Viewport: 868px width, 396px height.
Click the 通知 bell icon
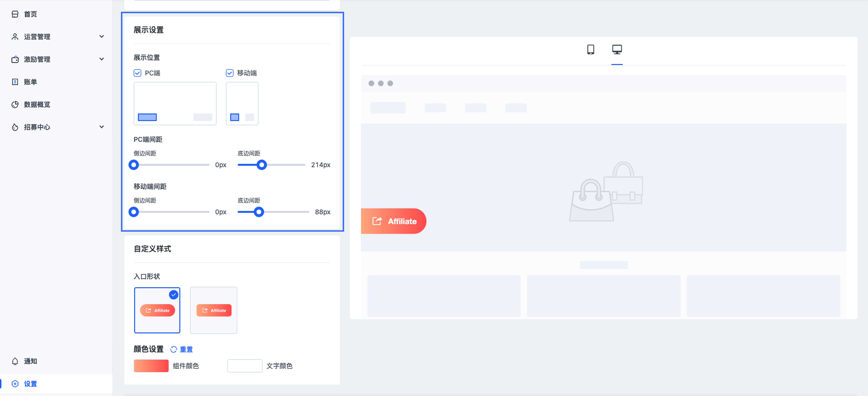click(15, 361)
